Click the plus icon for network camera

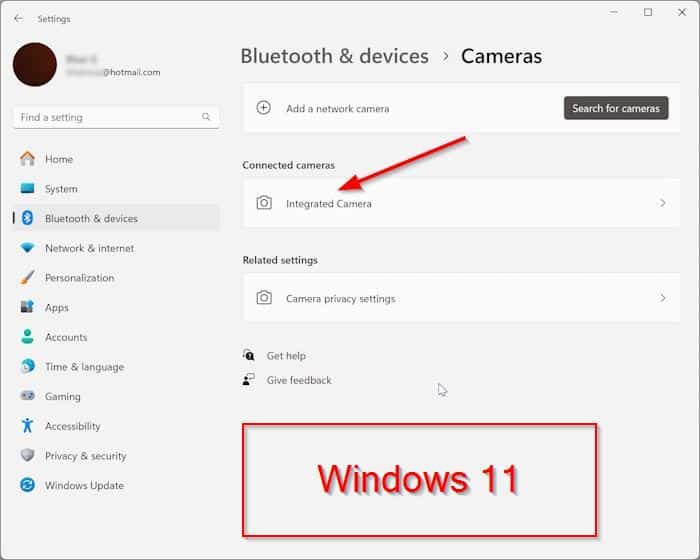(264, 108)
